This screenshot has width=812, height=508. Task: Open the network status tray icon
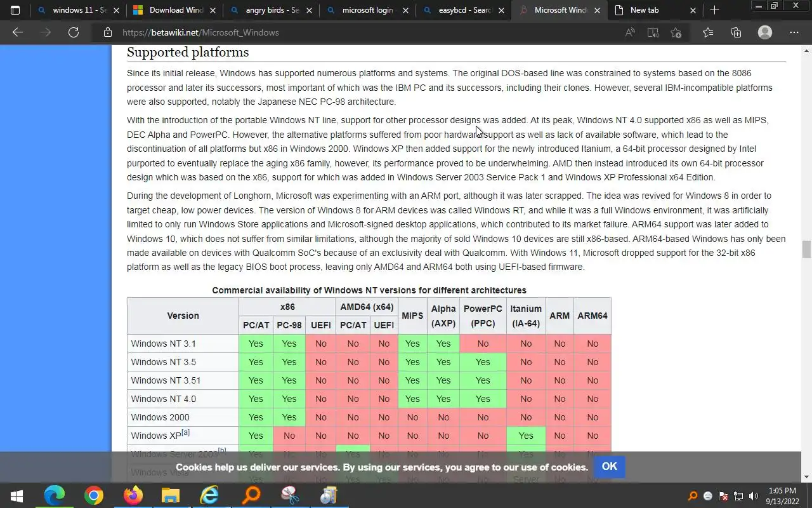738,496
